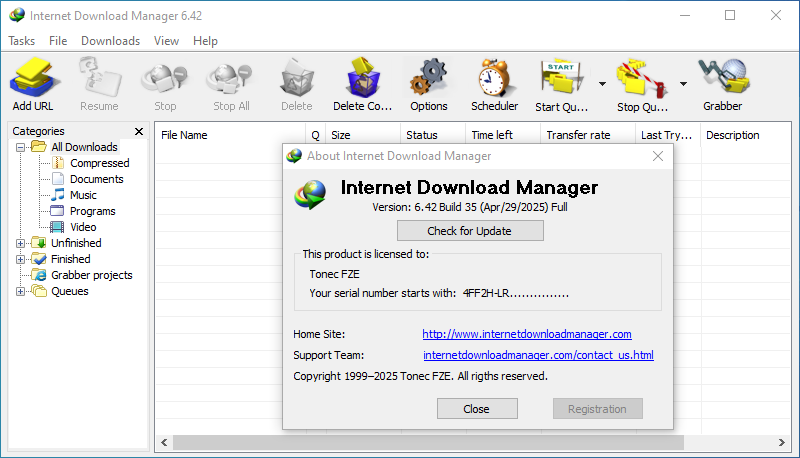Expand the Finished tree node

20,259
